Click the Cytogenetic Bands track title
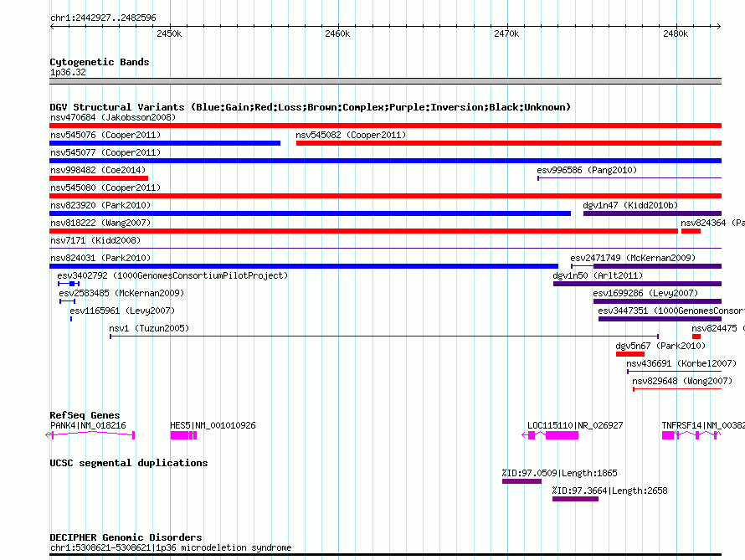745x560 pixels. coord(100,62)
